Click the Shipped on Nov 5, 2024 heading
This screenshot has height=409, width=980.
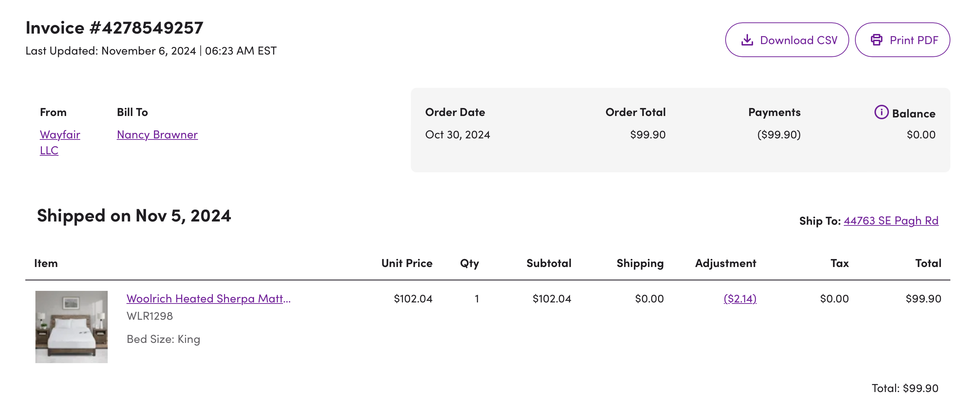(134, 216)
